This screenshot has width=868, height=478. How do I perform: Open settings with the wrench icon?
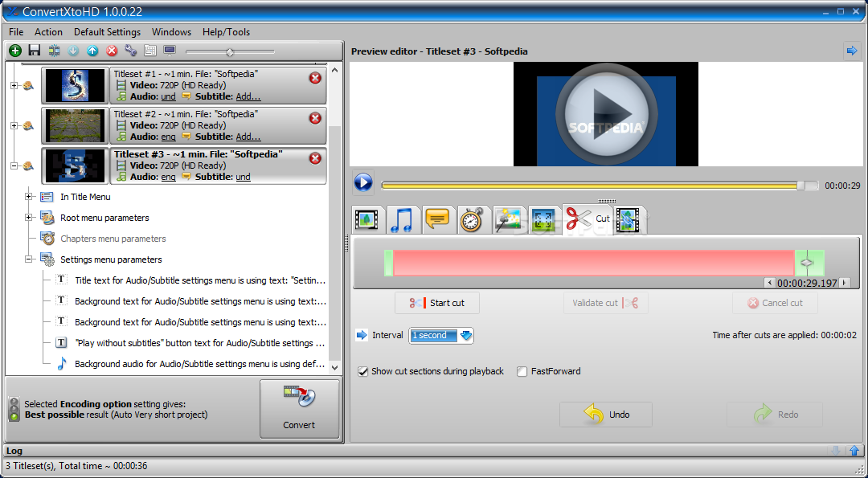point(131,51)
